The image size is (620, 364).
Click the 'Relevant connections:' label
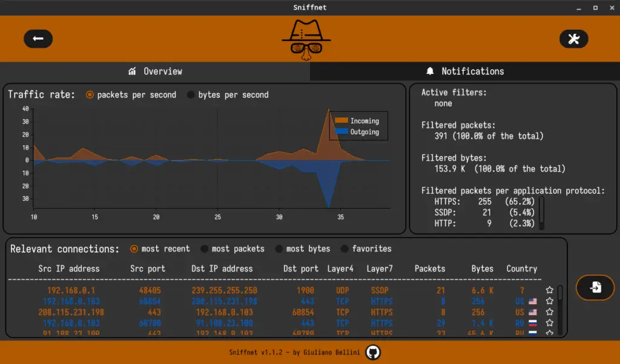(x=64, y=249)
